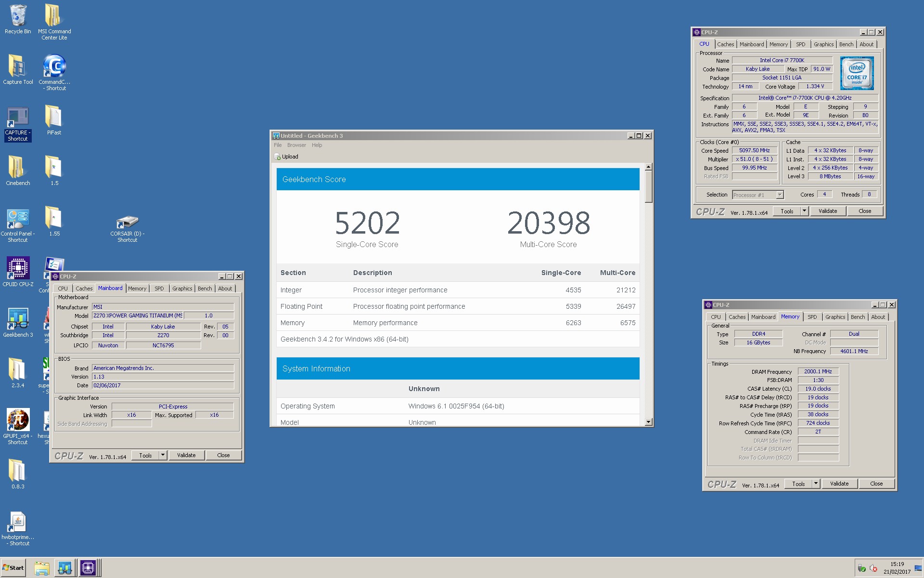Viewport: 924px width, 578px height.
Task: Click Geekbench scrollbar down arrow
Action: pos(648,422)
